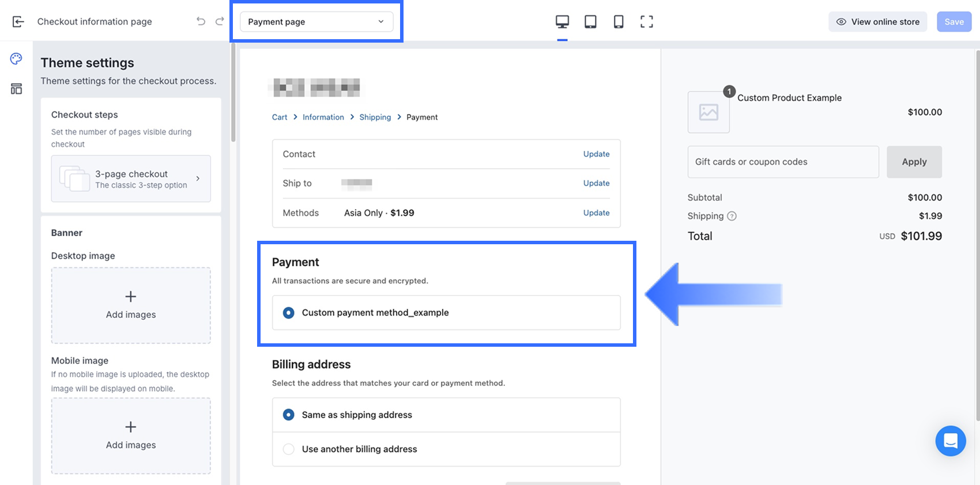Image resolution: width=980 pixels, height=485 pixels.
Task: Select Same as shipping address option
Action: coord(289,415)
